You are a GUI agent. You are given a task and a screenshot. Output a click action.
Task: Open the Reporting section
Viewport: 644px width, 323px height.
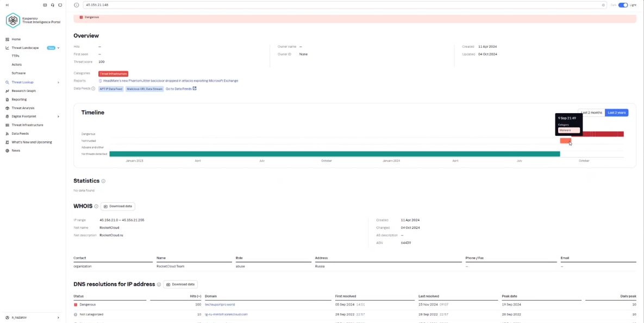click(19, 100)
